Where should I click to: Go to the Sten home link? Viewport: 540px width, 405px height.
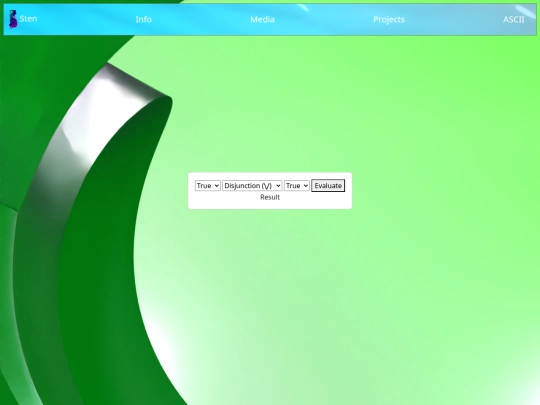pyautogui.click(x=28, y=19)
